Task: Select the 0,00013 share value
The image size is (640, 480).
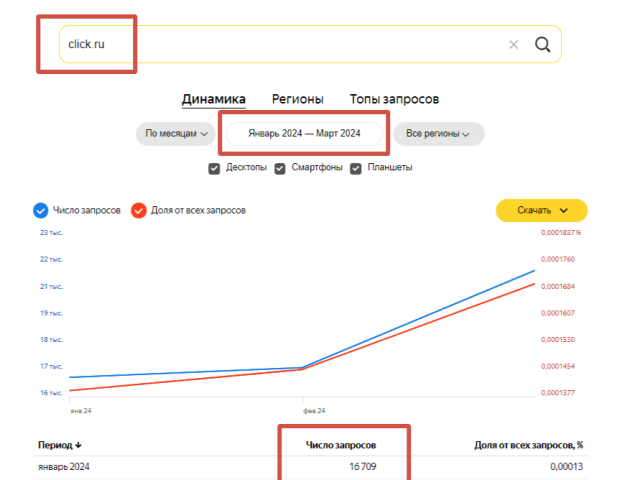Action: coord(567,467)
